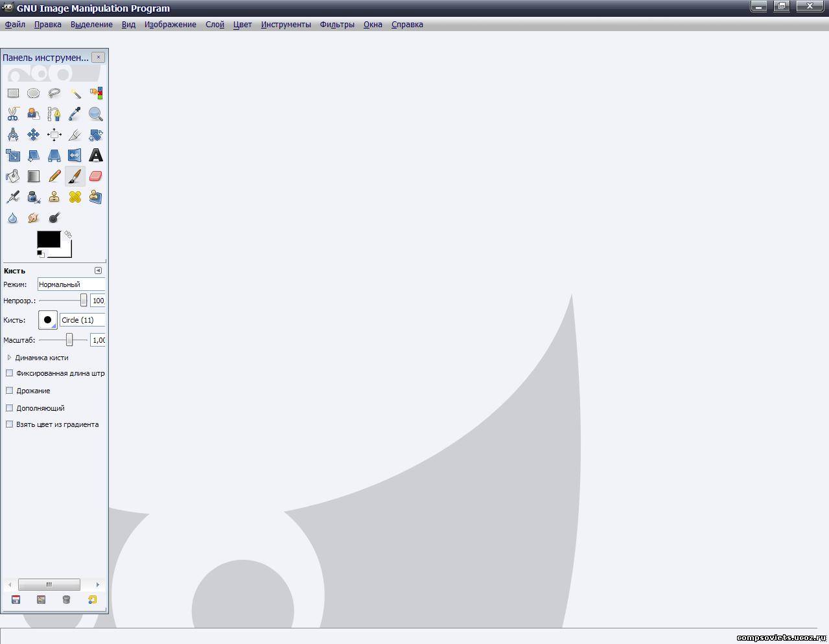Click the Circle (11) brush name field
Image resolution: width=829 pixels, height=644 pixels.
click(x=82, y=320)
